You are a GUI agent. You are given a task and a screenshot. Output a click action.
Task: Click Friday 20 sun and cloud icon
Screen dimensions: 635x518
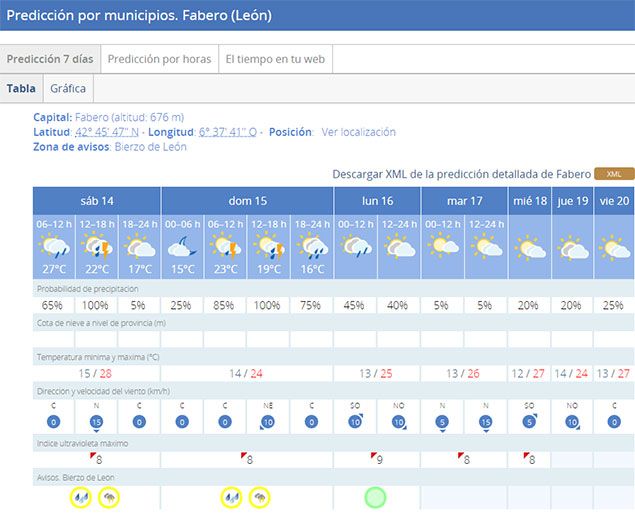point(614,246)
